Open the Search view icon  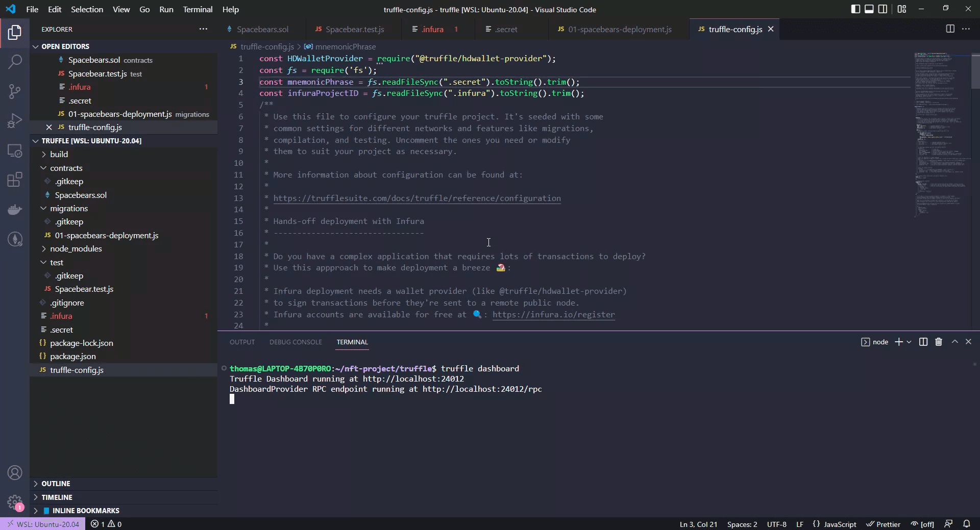click(15, 62)
